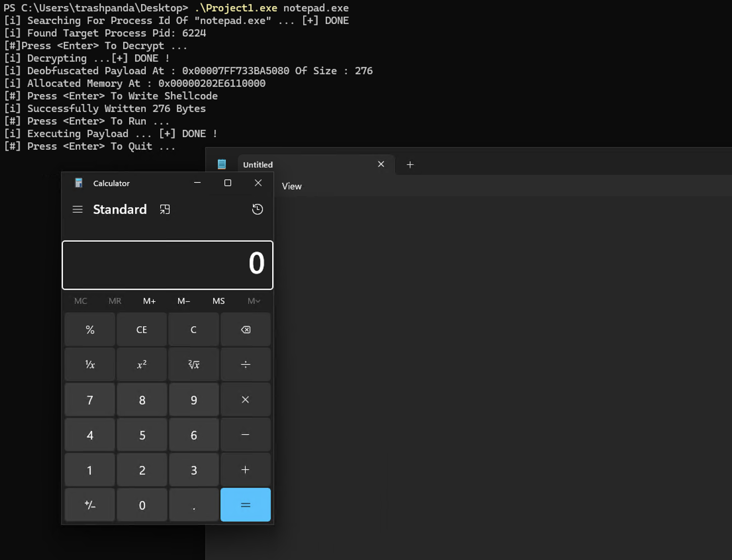Open the View menu in Notepad
The image size is (732, 560).
[x=292, y=186]
